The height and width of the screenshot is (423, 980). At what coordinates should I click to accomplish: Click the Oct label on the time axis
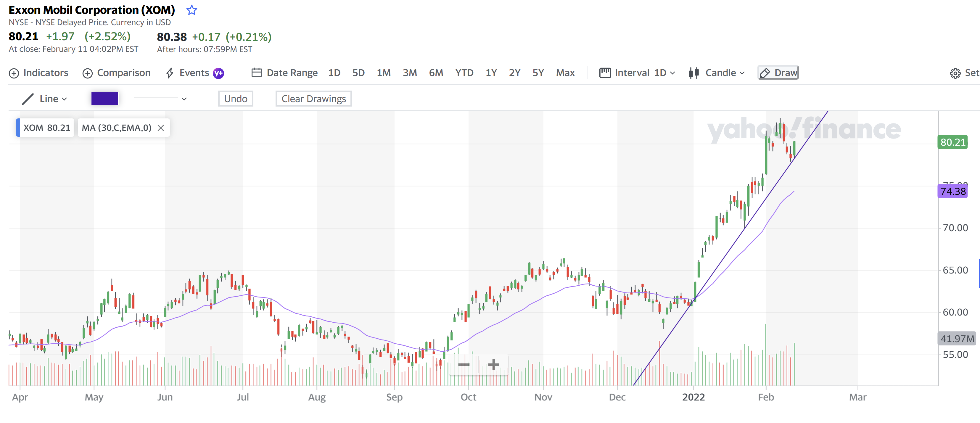(468, 397)
